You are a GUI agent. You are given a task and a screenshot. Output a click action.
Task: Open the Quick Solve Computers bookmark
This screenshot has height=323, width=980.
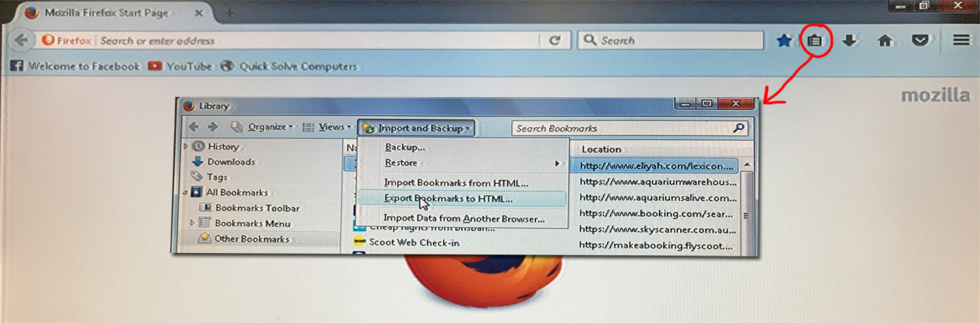[289, 66]
